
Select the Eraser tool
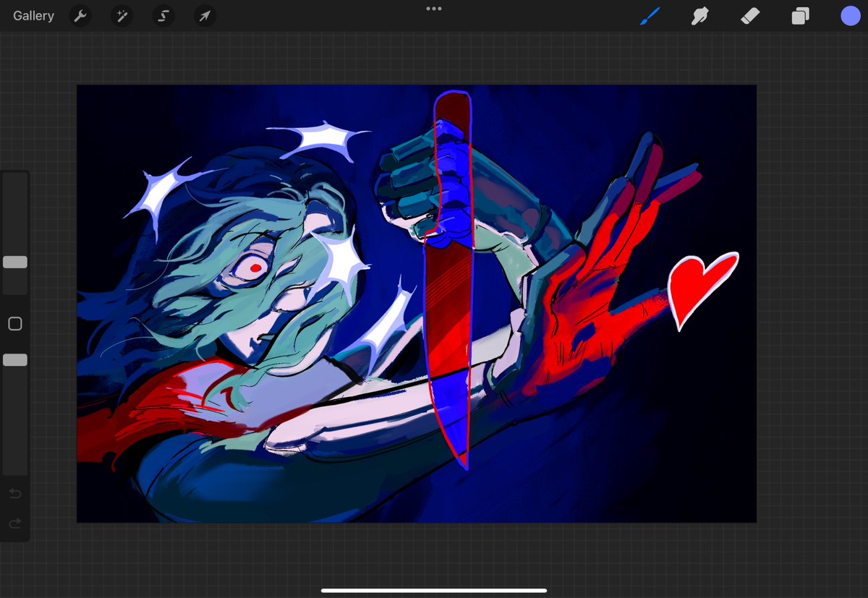750,16
